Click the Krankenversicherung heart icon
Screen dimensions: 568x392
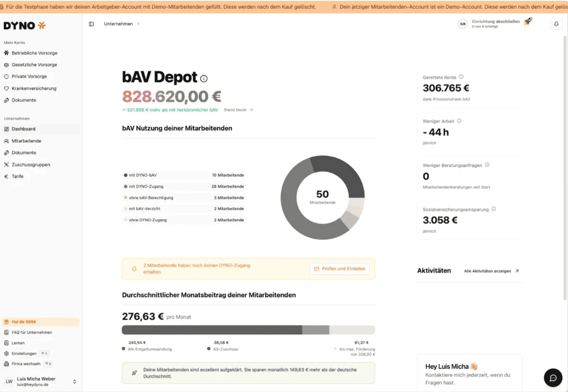(x=7, y=89)
